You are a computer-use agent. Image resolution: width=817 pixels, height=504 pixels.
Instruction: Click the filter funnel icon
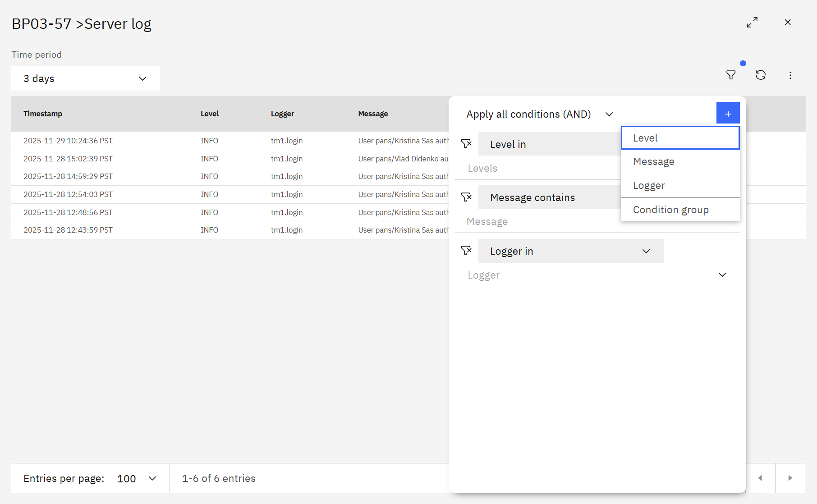tap(731, 75)
